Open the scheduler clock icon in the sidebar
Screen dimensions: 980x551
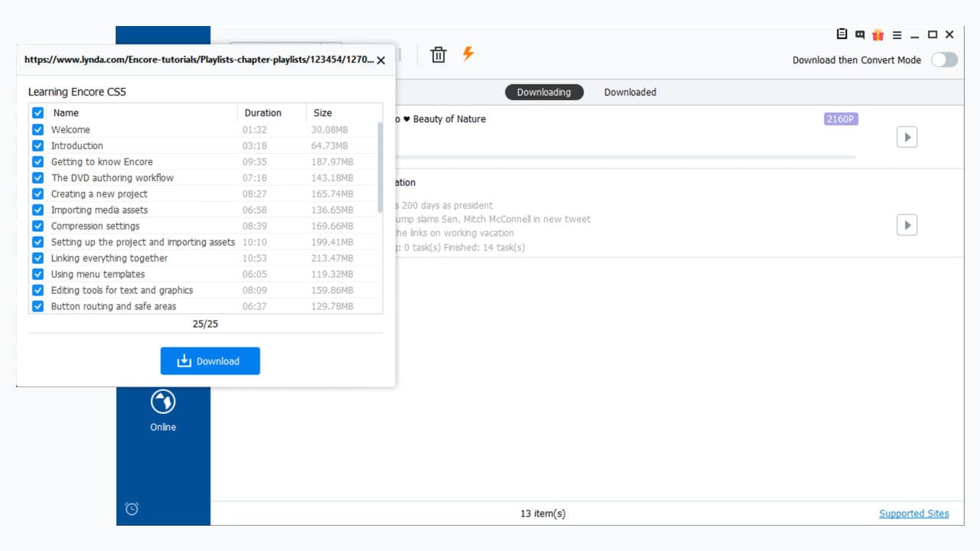tap(131, 508)
